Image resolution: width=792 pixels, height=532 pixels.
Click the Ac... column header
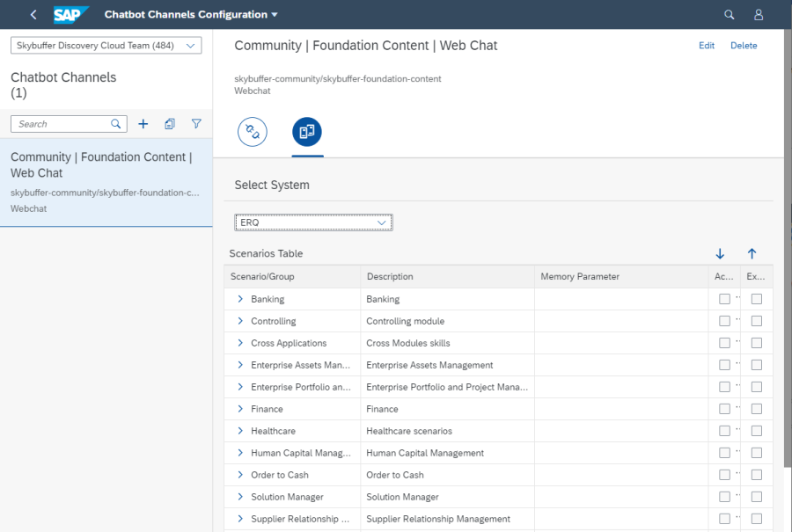(x=724, y=277)
